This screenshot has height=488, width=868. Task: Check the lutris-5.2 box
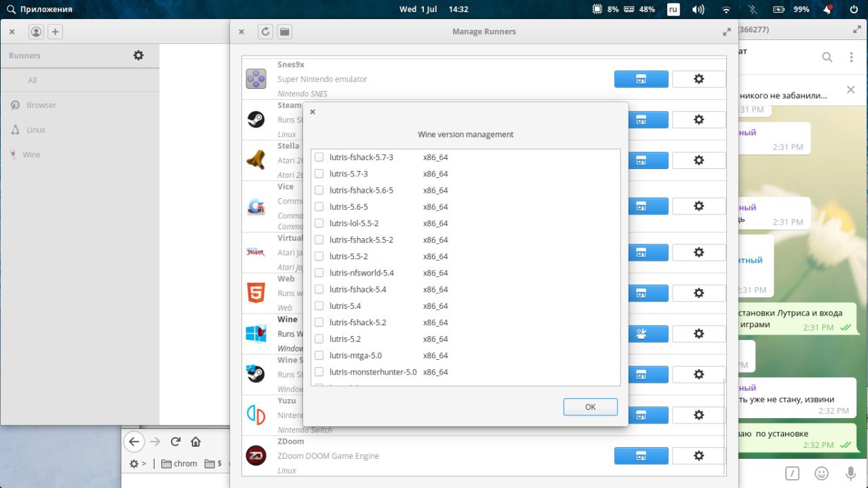(x=319, y=339)
